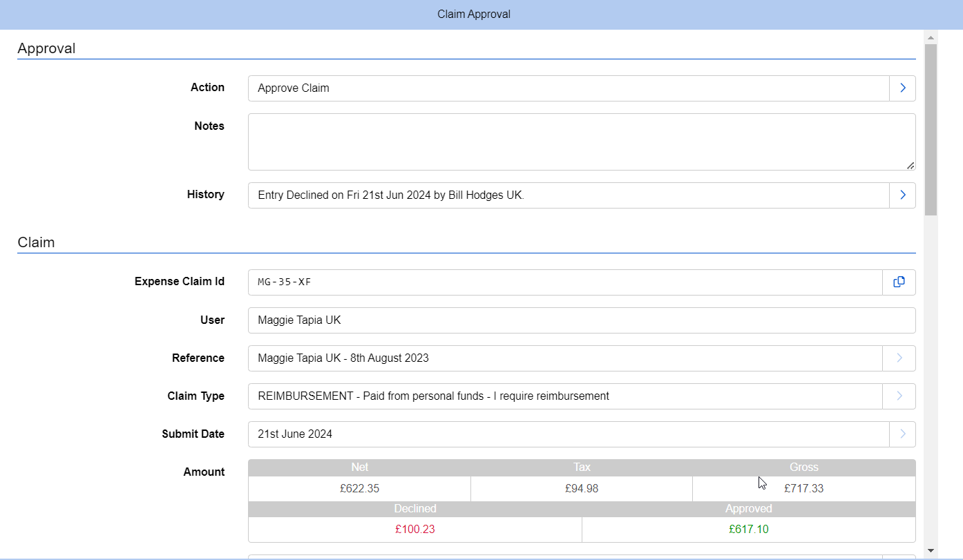
Task: Click the User label
Action: point(213,320)
